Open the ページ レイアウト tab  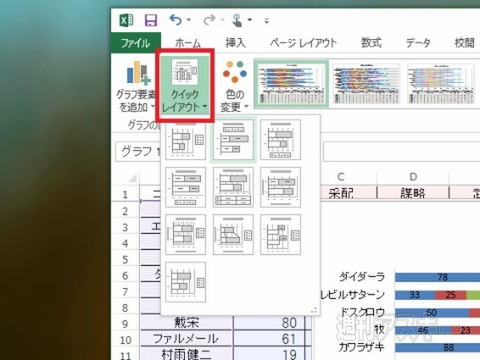click(303, 43)
